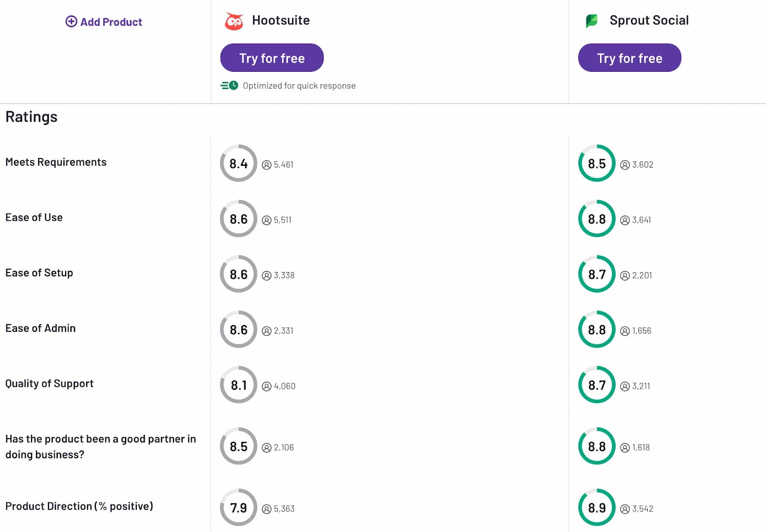The image size is (766, 532).
Task: Click Hootsuite's 7.9 Product Direction score circle
Action: pyautogui.click(x=238, y=507)
